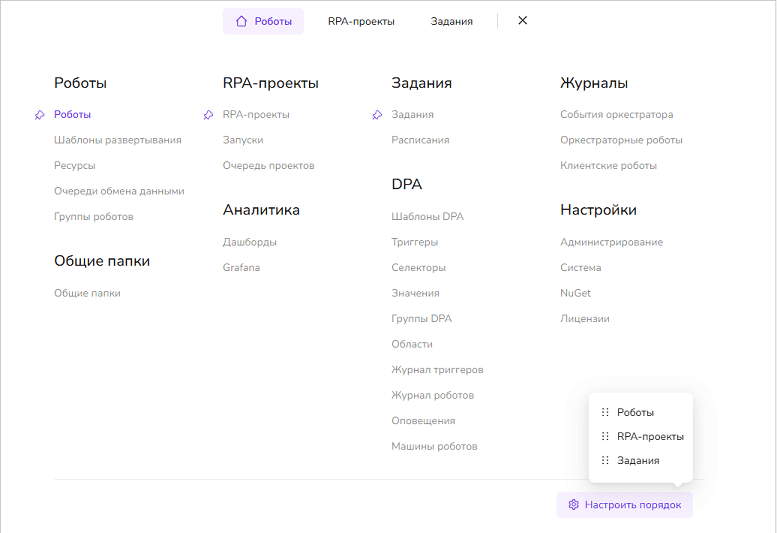Open the Grafana analytics link

(241, 268)
